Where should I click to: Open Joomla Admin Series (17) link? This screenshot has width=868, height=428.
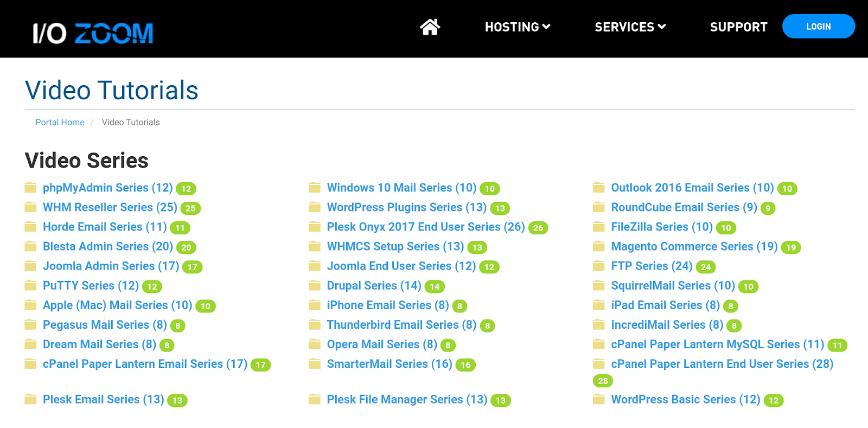click(111, 266)
